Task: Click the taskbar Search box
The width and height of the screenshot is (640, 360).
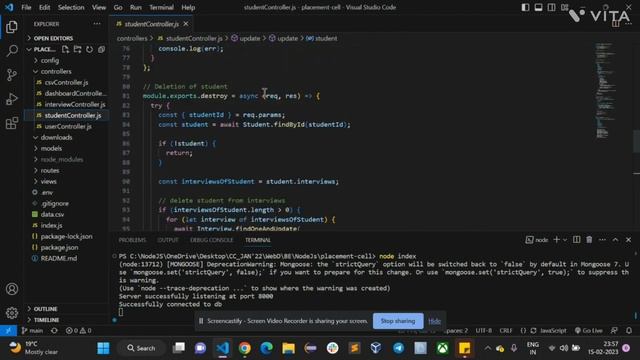Action: (x=141, y=348)
